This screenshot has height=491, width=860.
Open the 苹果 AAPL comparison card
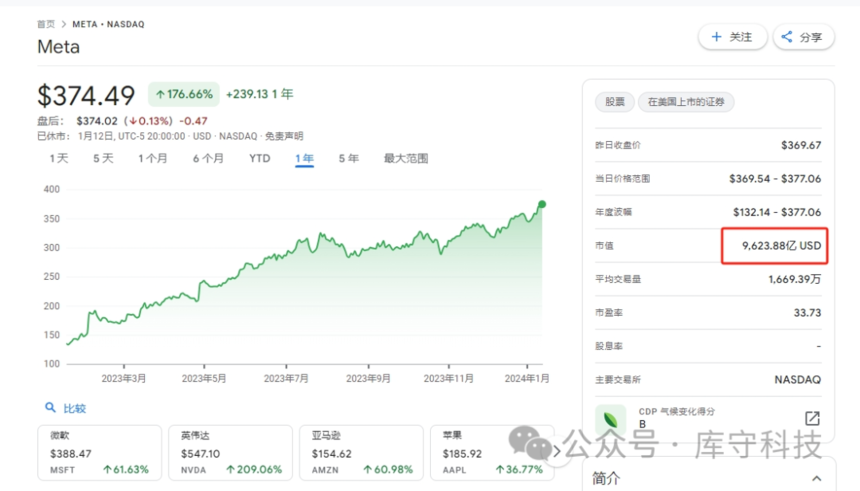tap(492, 453)
